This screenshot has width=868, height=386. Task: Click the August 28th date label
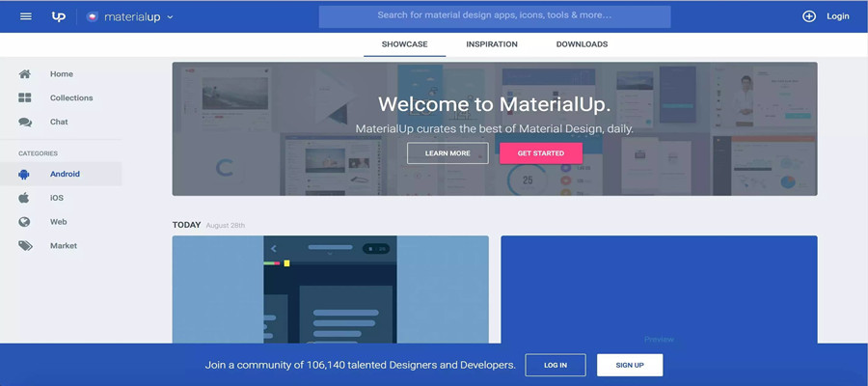pos(226,226)
